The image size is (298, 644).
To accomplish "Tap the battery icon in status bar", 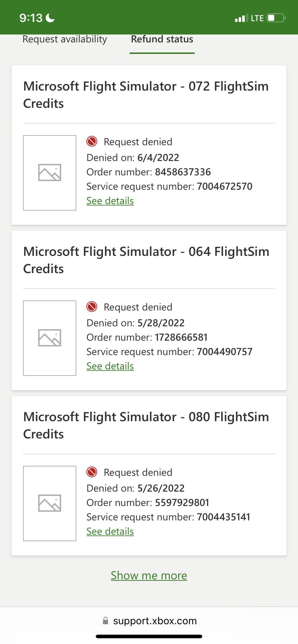I will (276, 18).
